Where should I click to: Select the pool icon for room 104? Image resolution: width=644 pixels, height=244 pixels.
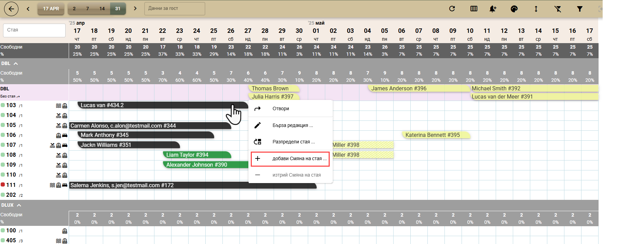click(59, 116)
